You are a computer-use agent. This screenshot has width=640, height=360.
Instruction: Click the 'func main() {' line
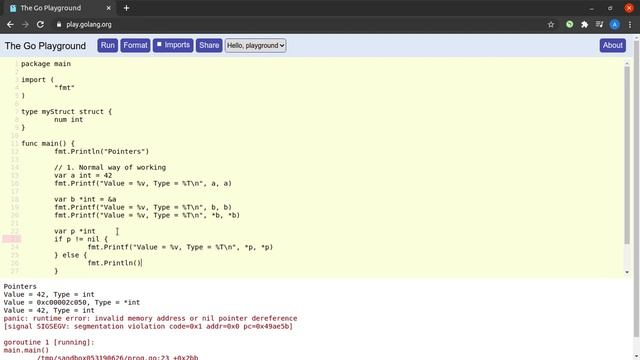pos(48,143)
